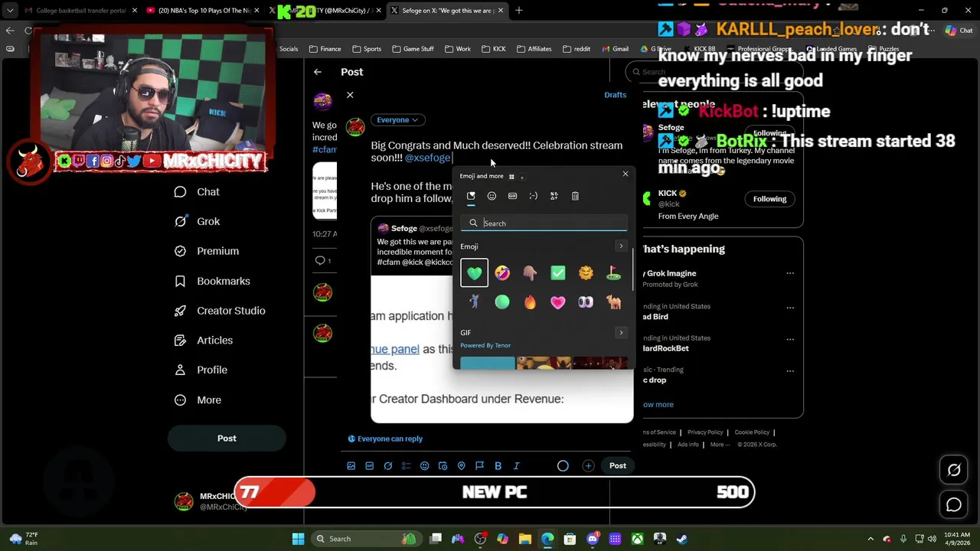This screenshot has width=980, height=551.
Task: Open Windows Start menu
Action: pos(298,539)
